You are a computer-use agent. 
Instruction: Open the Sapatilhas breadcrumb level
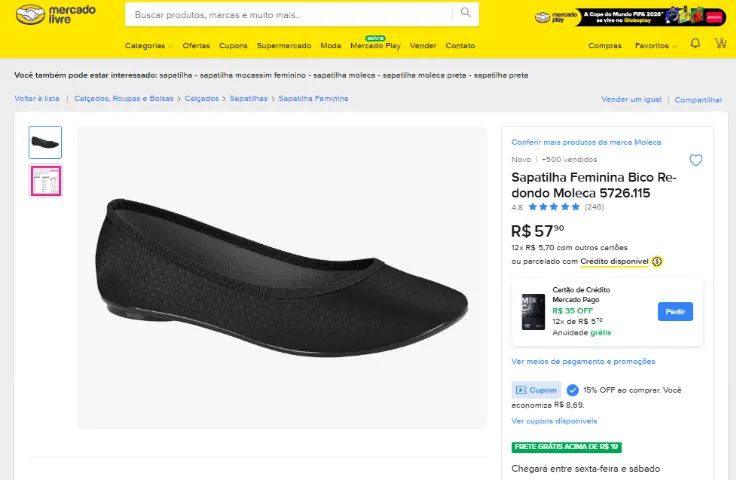coord(248,99)
